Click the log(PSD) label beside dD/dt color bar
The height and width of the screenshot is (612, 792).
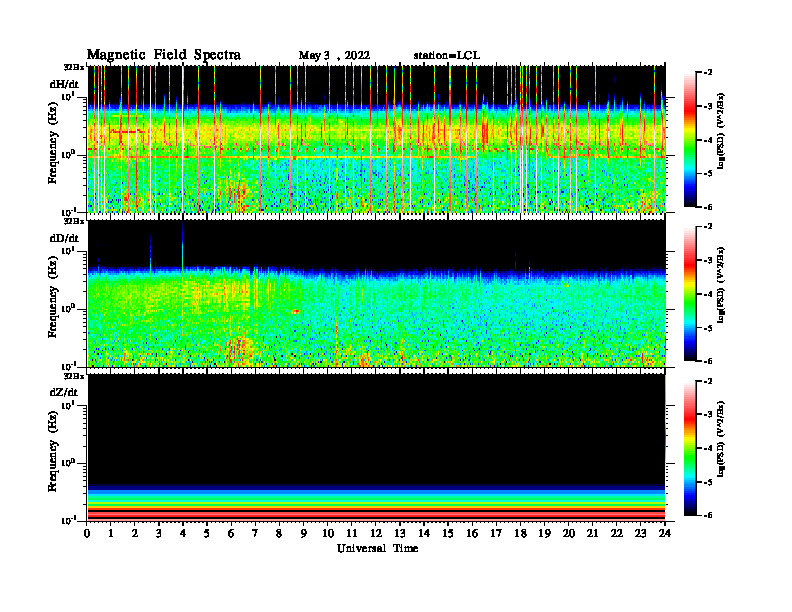(x=721, y=285)
